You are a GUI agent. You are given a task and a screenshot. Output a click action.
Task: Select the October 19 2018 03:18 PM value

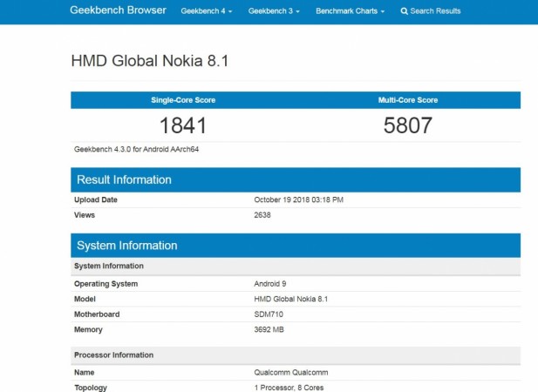(298, 199)
